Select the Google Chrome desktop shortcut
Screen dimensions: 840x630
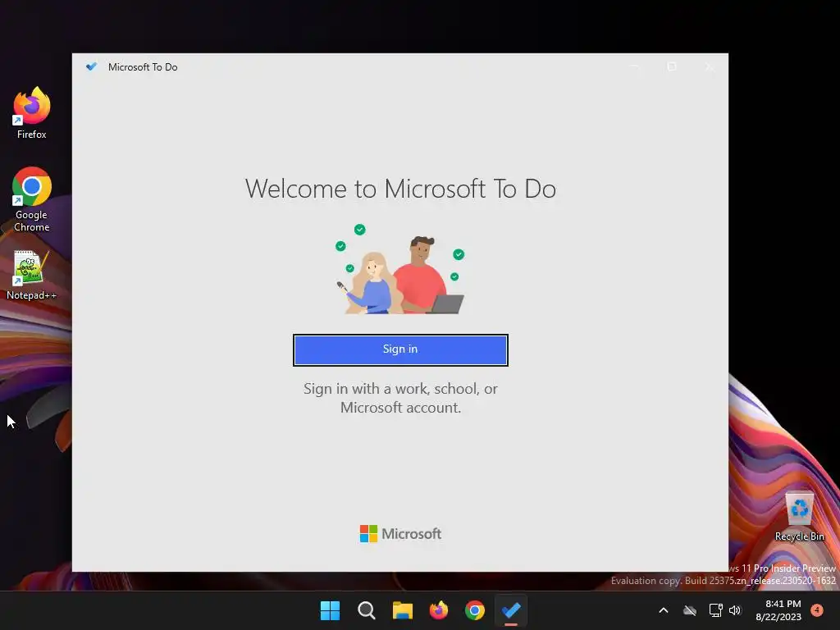pos(32,199)
